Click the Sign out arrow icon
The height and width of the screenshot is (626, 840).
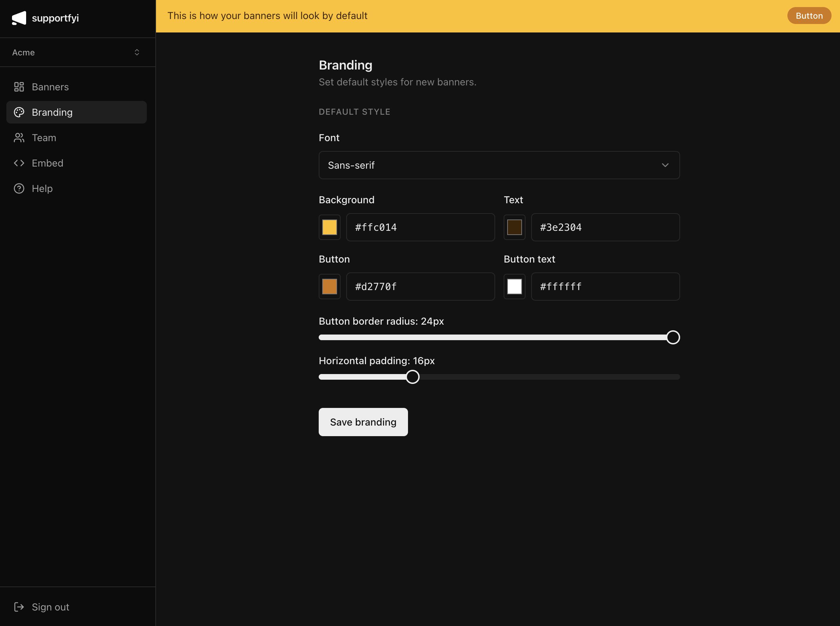19,607
